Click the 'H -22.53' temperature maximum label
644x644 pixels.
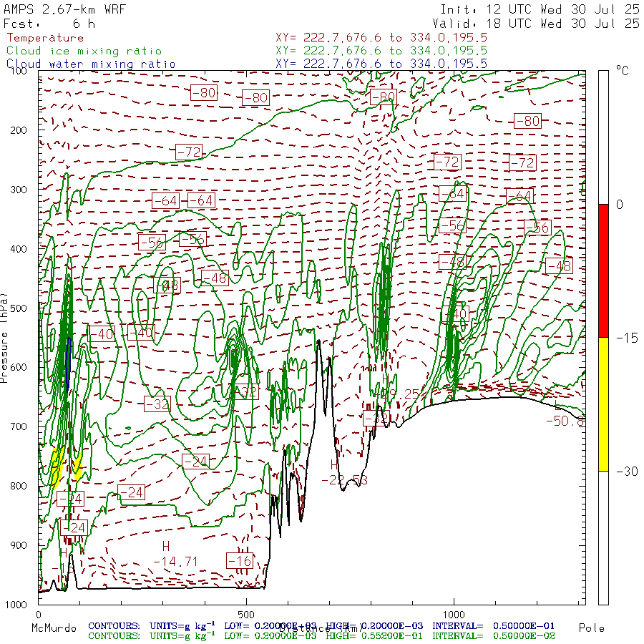345,472
